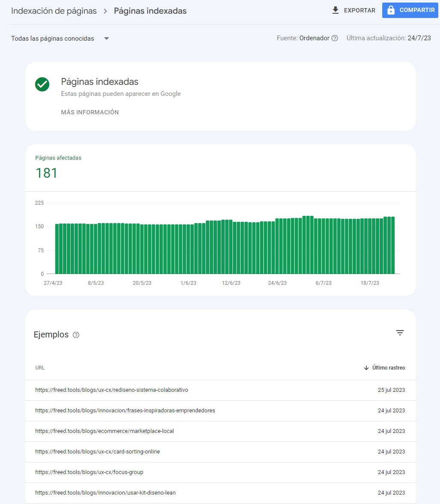Open frases-inspiradoras-emprendedores URL row
This screenshot has width=440, height=504.
220,411
